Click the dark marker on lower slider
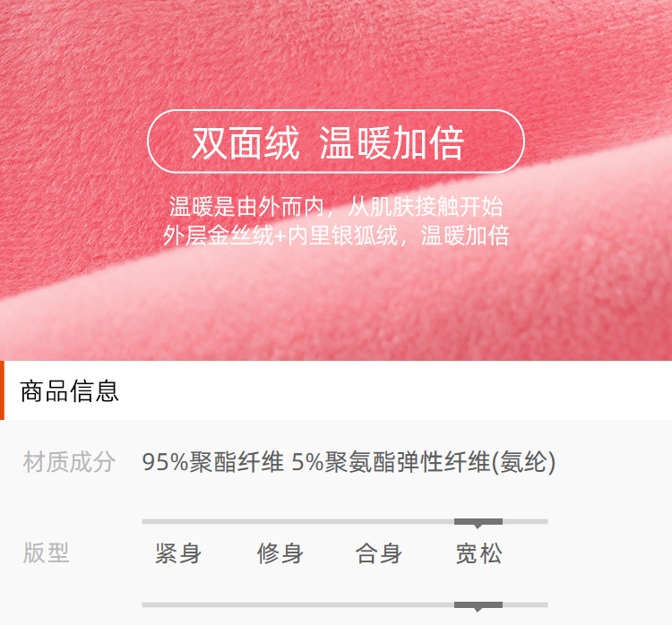The height and width of the screenshot is (625, 672). tap(478, 605)
